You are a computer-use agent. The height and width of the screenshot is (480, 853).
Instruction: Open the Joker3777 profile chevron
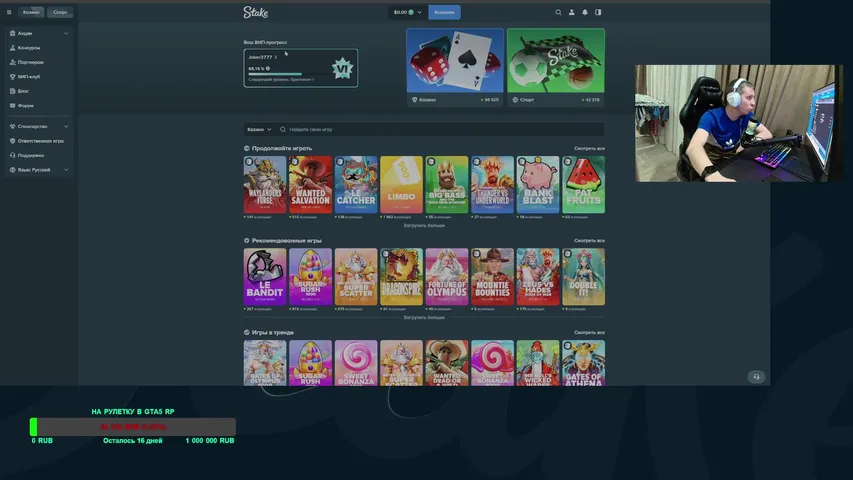276,57
